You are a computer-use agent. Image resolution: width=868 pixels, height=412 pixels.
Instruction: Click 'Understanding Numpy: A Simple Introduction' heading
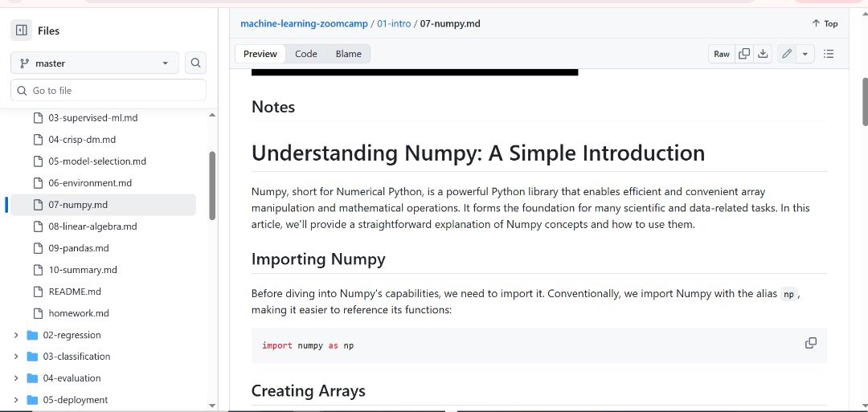(x=478, y=153)
